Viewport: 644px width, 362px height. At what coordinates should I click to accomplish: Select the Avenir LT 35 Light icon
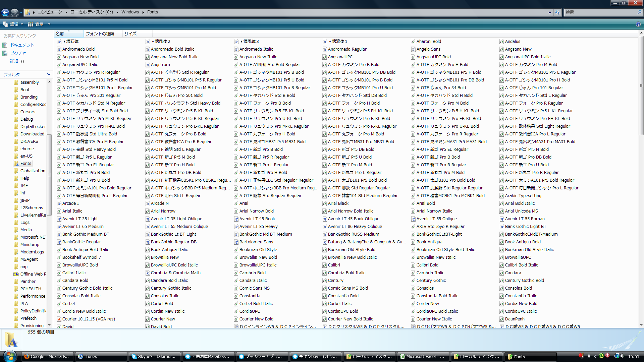[59, 219]
